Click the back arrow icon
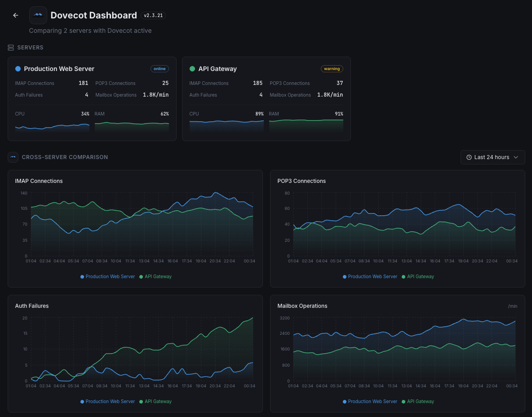 coord(16,15)
